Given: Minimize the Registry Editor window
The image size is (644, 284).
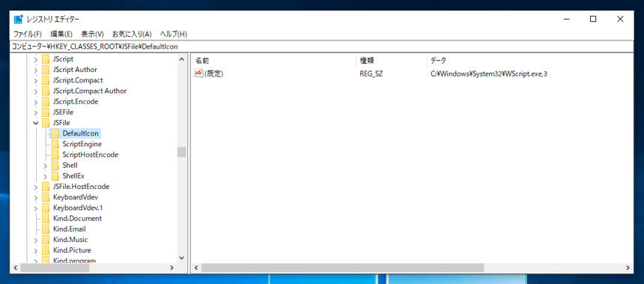Looking at the screenshot, I should click(x=566, y=19).
